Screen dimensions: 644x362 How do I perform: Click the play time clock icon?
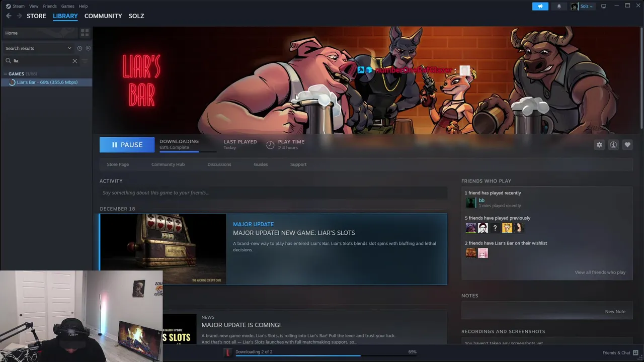270,145
